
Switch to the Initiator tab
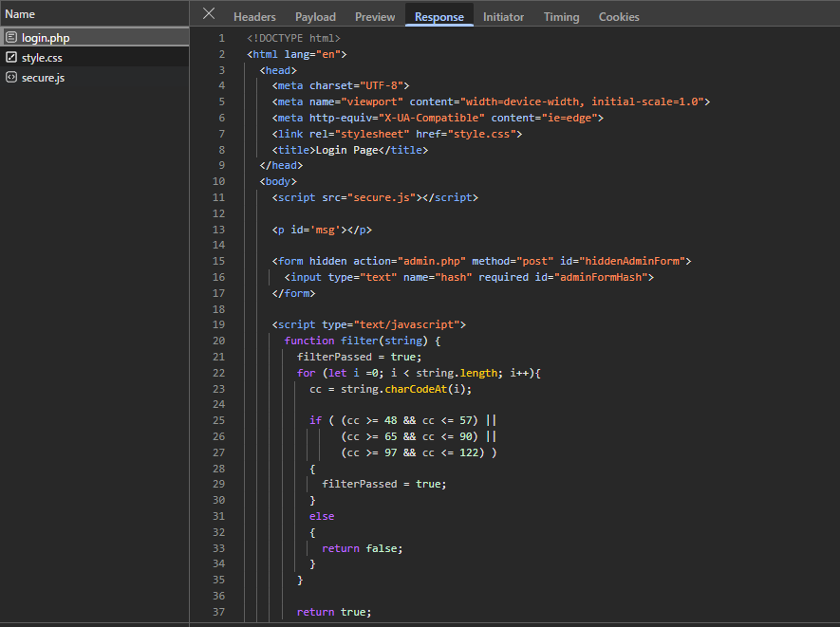tap(504, 17)
